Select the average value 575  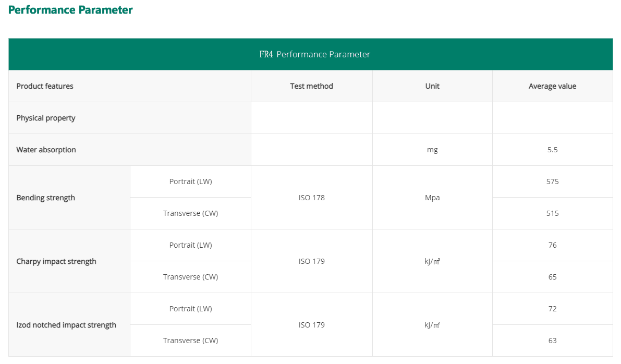tap(552, 181)
